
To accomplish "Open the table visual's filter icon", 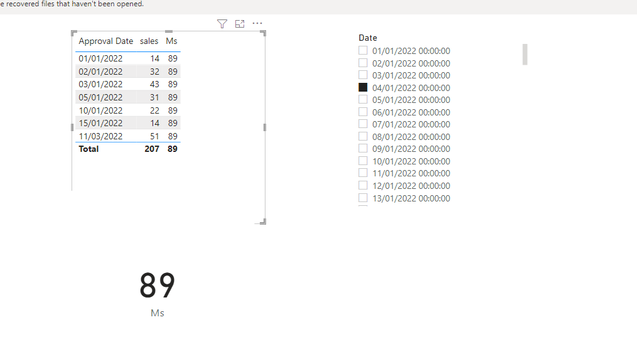I will click(x=222, y=24).
